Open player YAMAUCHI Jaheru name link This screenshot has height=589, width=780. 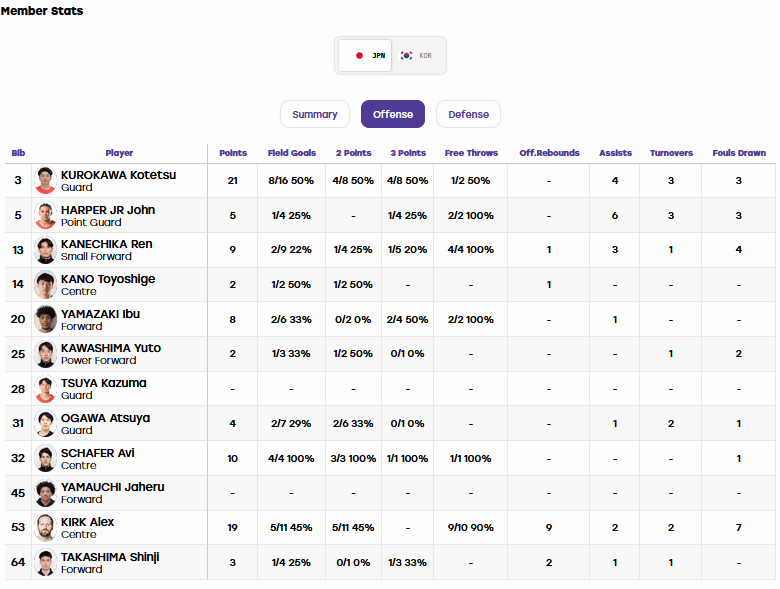coord(112,487)
